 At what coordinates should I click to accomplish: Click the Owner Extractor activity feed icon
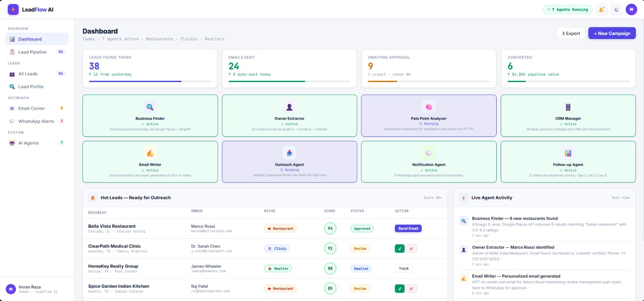click(x=464, y=250)
